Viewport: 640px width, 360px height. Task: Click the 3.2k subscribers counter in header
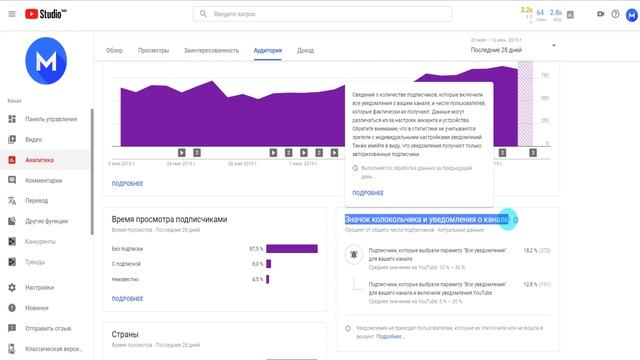tap(527, 10)
